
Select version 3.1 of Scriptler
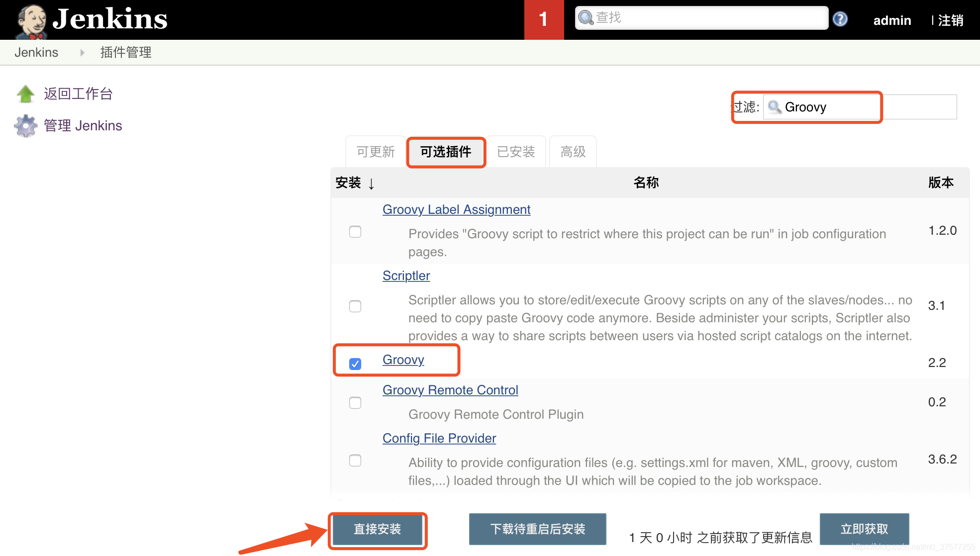937,306
